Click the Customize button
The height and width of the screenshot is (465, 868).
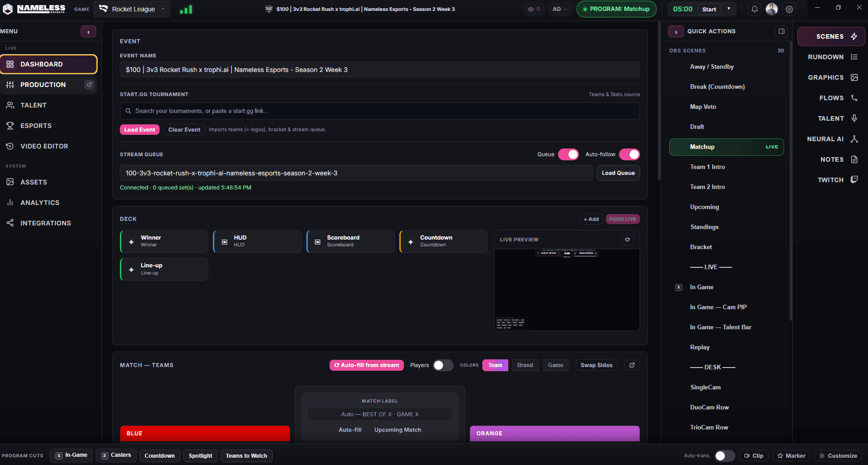coord(838,456)
